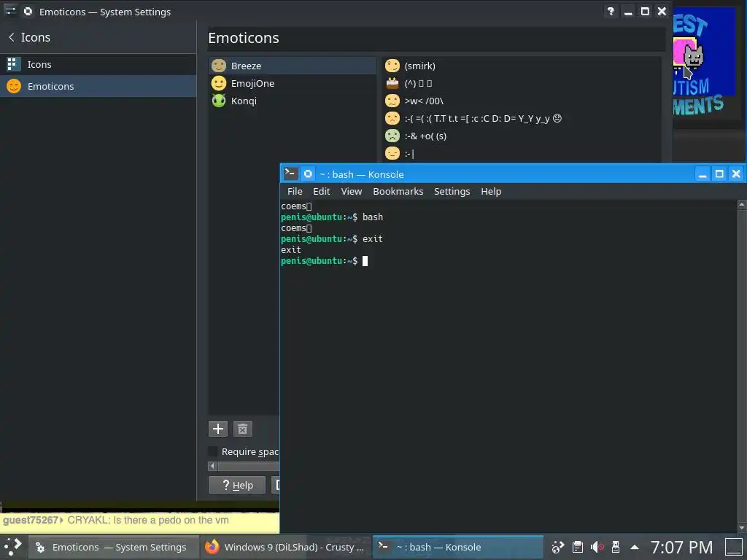The height and width of the screenshot is (560, 747).
Task: Open the Konsole Edit menu
Action: click(321, 192)
